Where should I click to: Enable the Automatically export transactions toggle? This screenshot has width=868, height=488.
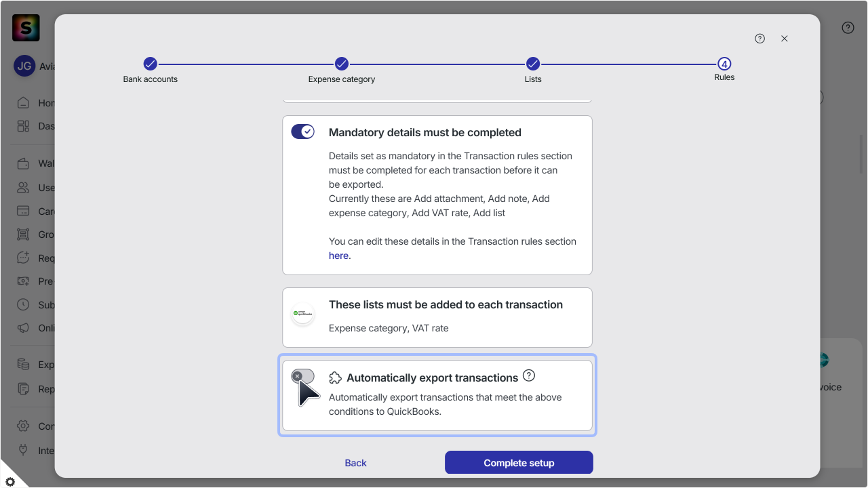pos(303,376)
